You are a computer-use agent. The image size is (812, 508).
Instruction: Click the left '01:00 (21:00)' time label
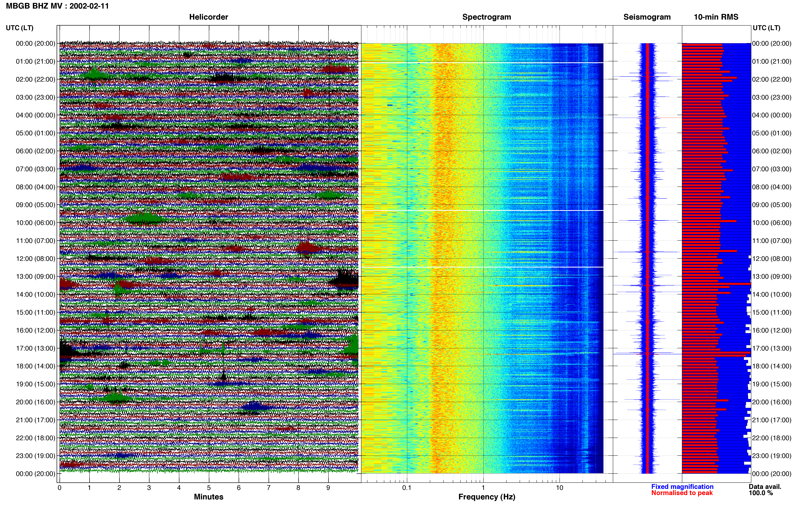pos(36,61)
